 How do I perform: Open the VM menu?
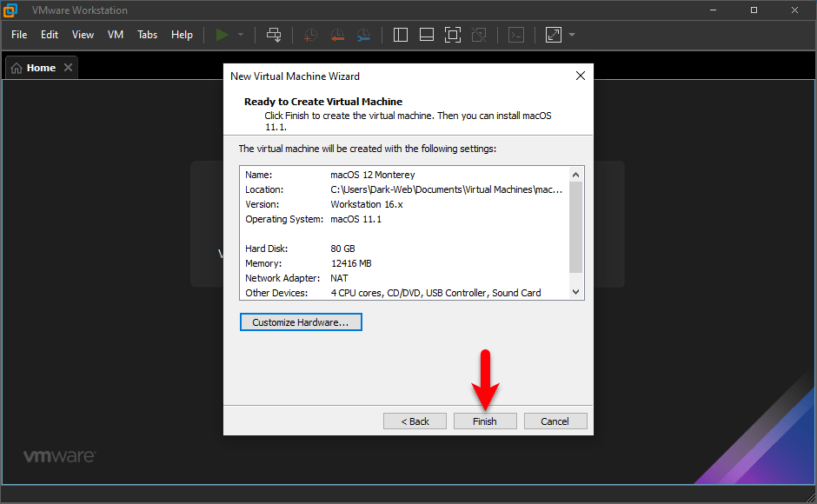pos(116,35)
